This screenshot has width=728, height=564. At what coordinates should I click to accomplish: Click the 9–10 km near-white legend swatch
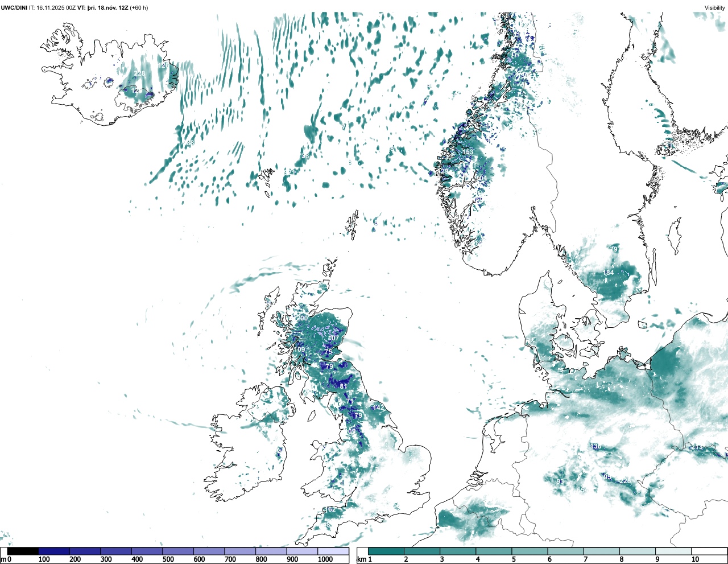[x=673, y=551]
